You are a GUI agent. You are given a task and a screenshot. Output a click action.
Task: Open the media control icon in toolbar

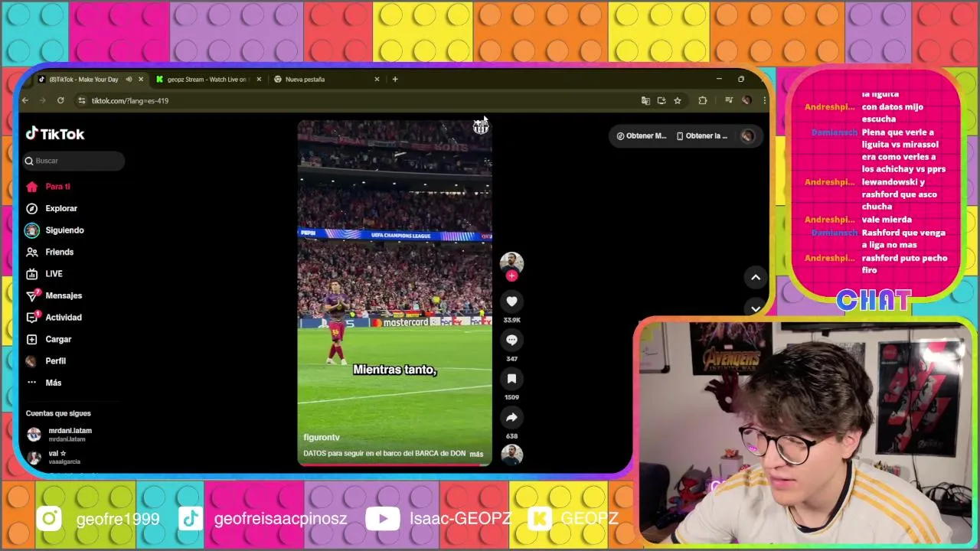click(729, 101)
